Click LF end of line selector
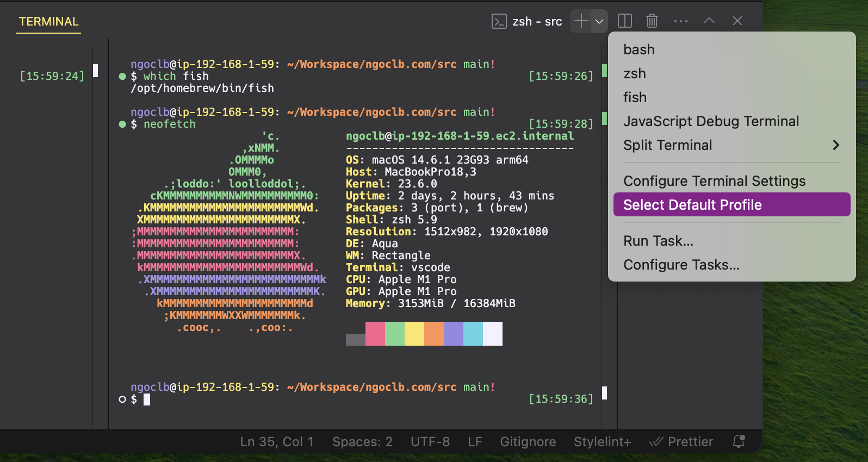The image size is (868, 462). tap(475, 442)
